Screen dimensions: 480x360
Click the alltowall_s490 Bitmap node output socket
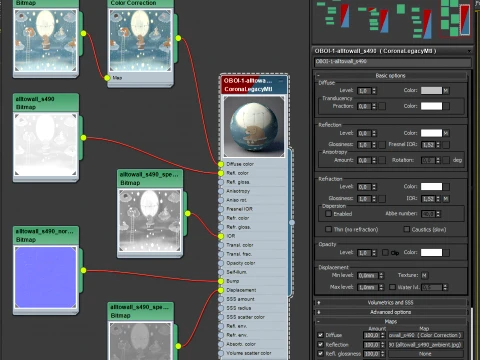pos(83,138)
